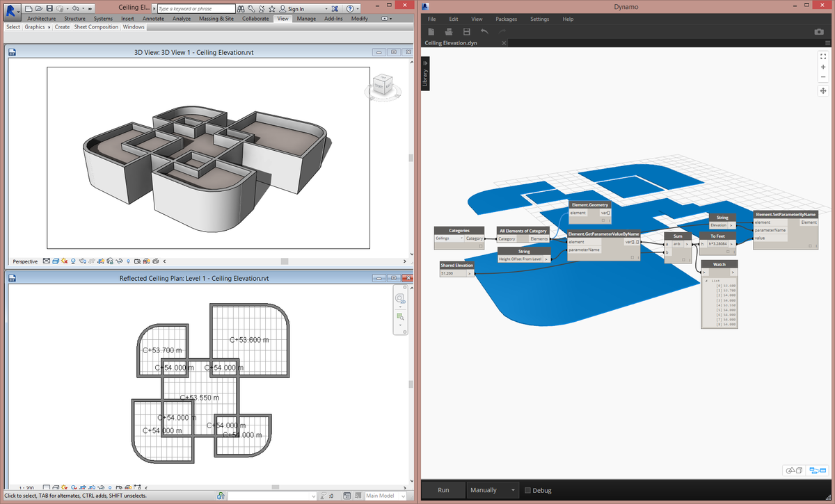This screenshot has height=504, width=835.
Task: Open the Sign In dropdown arrow
Action: click(326, 9)
